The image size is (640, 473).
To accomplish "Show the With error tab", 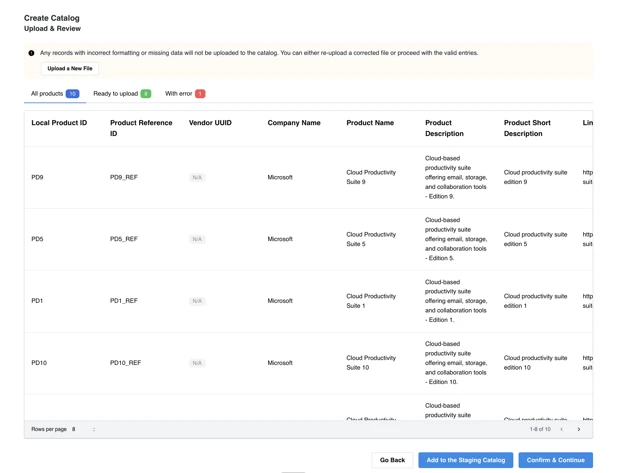I will coord(178,94).
